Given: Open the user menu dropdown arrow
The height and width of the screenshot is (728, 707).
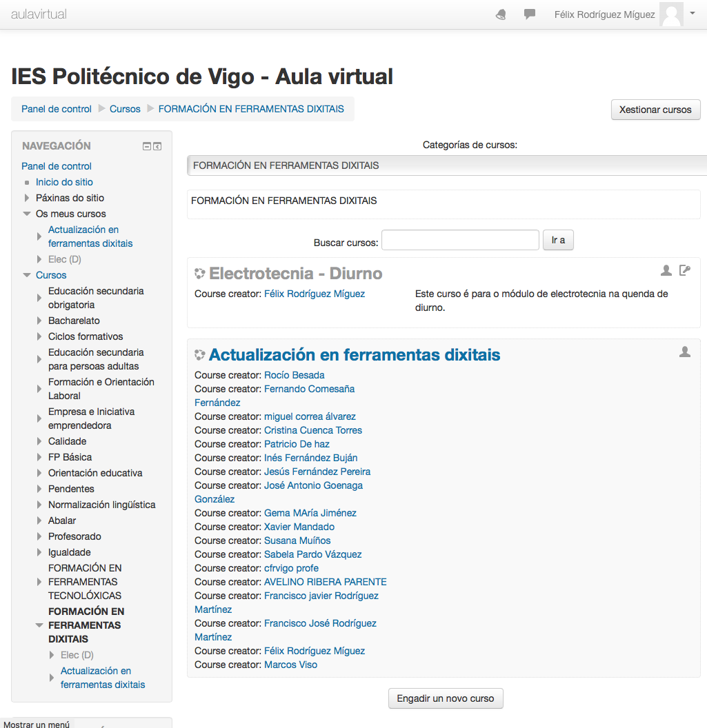Looking at the screenshot, I should [x=693, y=13].
